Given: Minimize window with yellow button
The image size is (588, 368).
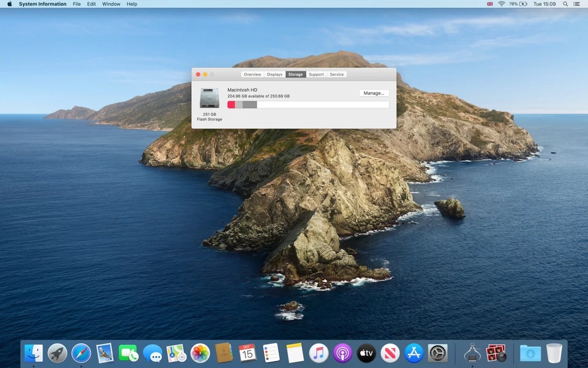Looking at the screenshot, I should [205, 74].
